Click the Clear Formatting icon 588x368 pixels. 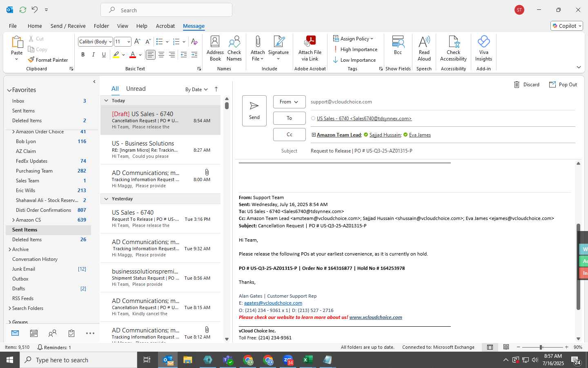coord(194,42)
